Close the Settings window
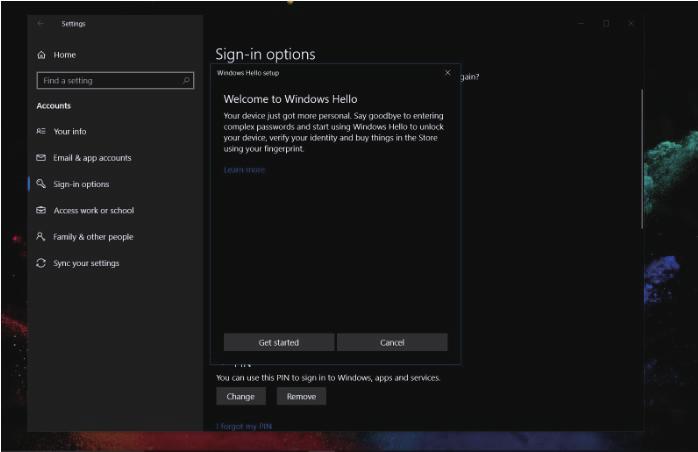This screenshot has width=698, height=452. (x=631, y=23)
